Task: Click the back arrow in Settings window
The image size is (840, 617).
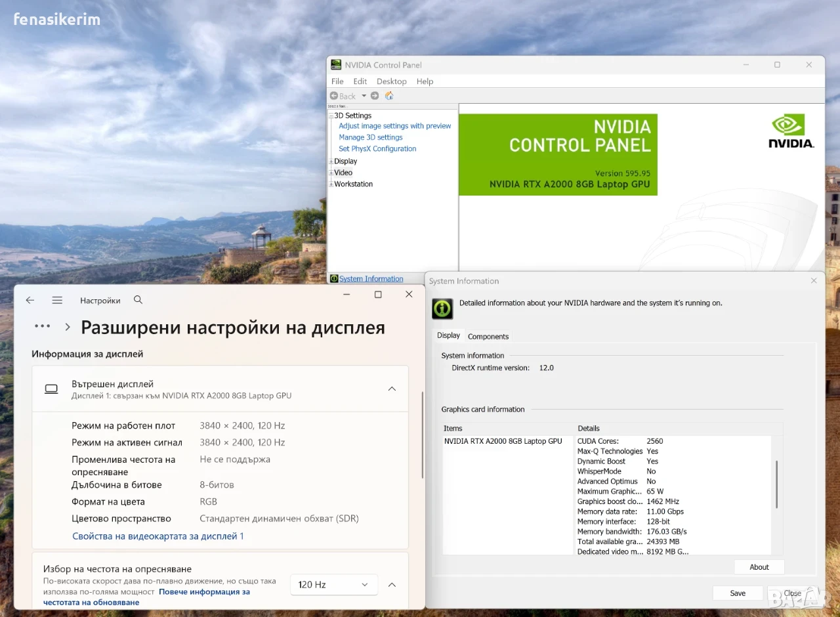Action: (30, 300)
